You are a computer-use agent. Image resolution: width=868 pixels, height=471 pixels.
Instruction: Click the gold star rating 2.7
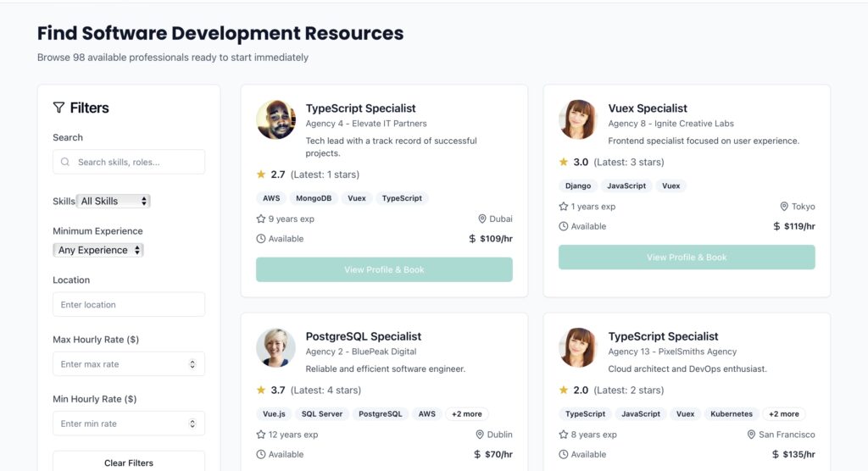pos(261,175)
